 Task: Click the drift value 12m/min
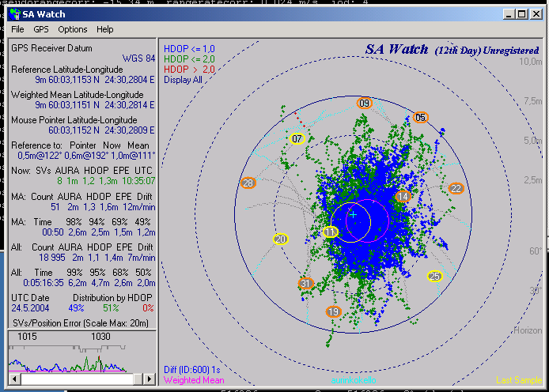[x=139, y=207]
